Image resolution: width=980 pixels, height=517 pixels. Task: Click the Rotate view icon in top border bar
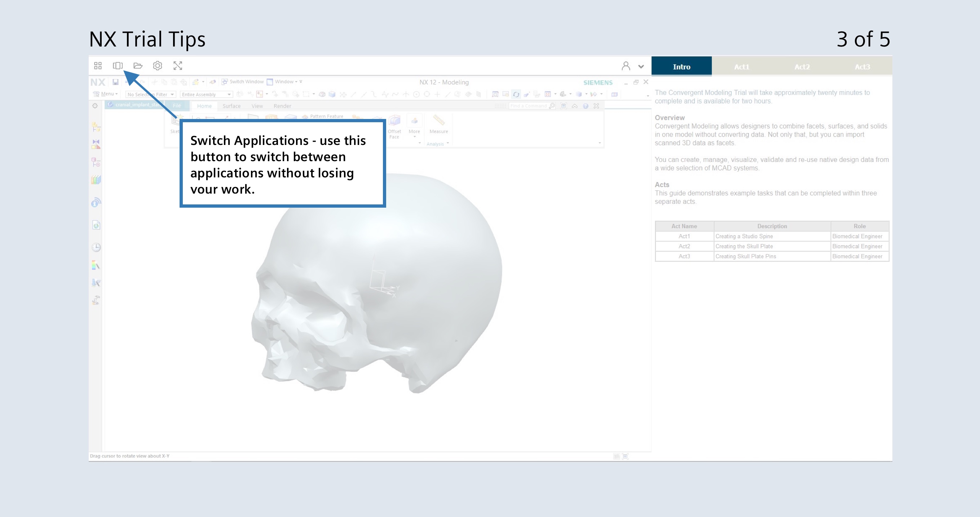tap(516, 94)
